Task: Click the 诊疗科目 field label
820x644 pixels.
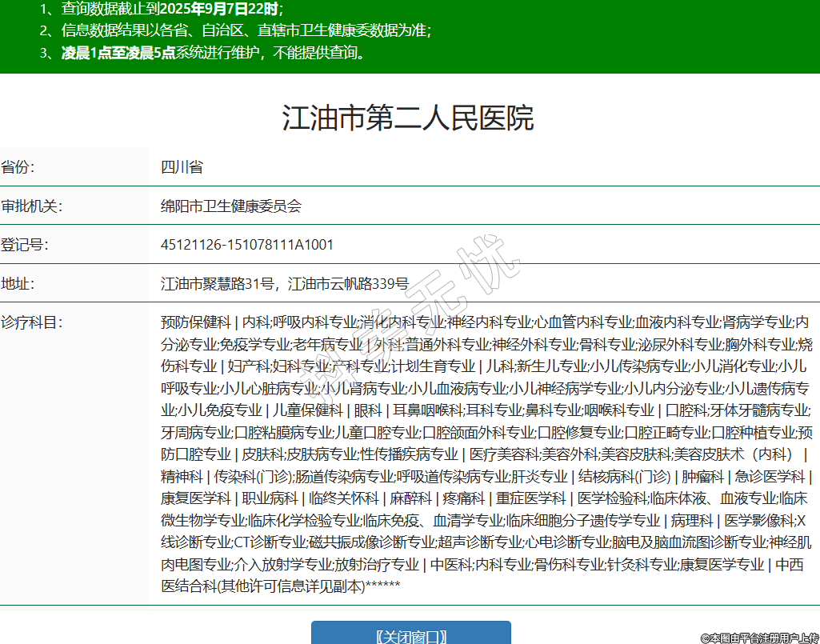Action: coord(31,322)
